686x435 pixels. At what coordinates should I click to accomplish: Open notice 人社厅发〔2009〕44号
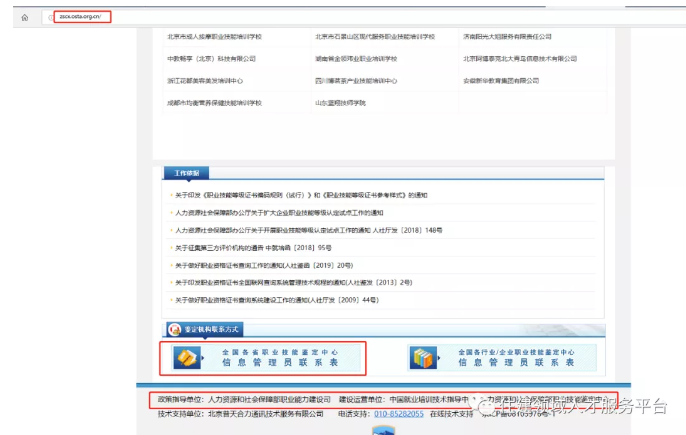276,300
